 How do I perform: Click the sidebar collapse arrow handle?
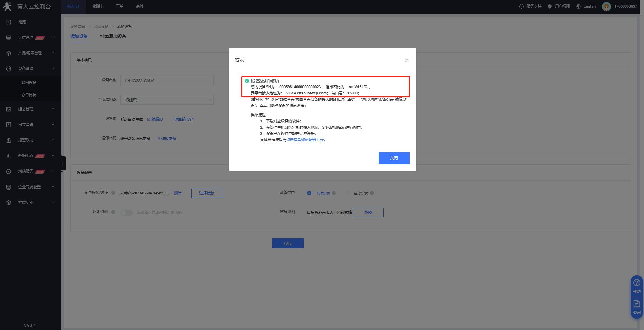[x=63, y=164]
